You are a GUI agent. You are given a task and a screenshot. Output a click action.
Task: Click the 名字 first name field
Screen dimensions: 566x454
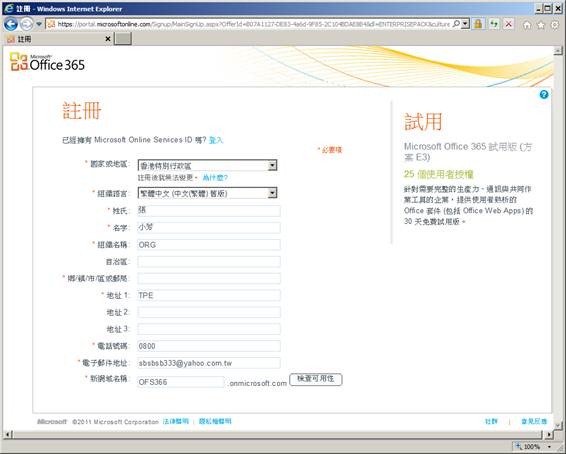[x=209, y=227]
